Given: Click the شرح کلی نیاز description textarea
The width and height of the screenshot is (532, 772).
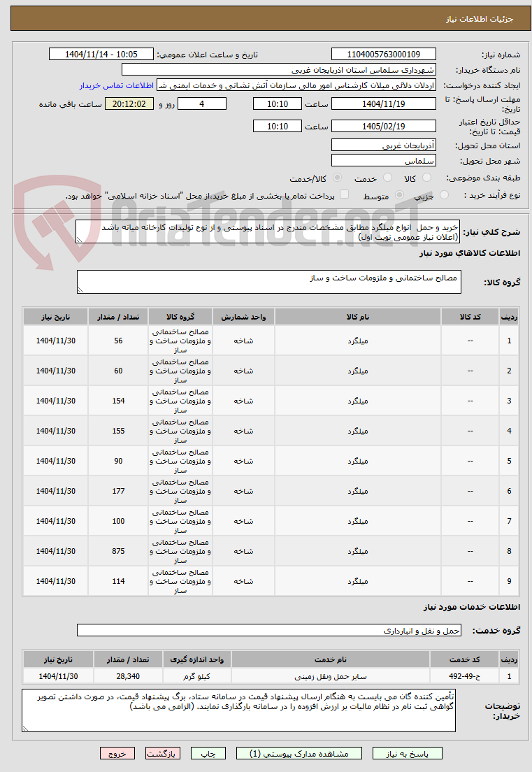Looking at the screenshot, I should 268,232.
